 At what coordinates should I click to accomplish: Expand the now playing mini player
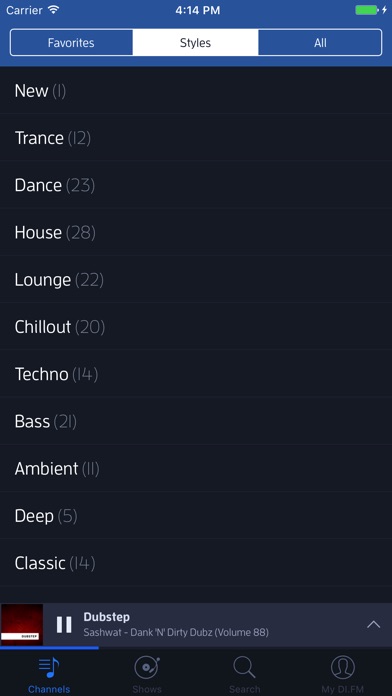[374, 625]
